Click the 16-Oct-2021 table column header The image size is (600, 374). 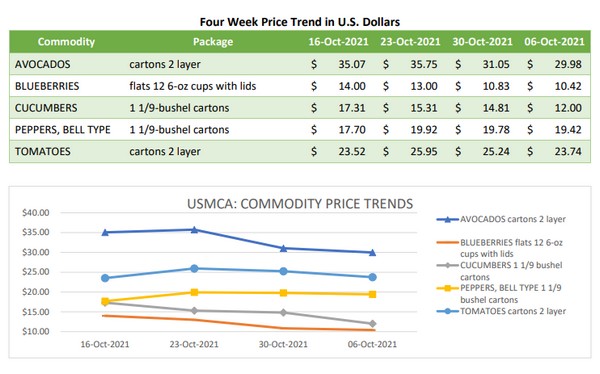coord(338,42)
